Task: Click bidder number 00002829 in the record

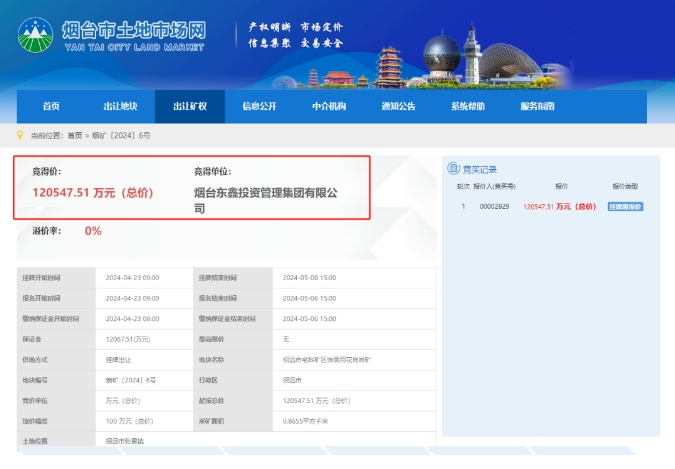Action: point(494,206)
